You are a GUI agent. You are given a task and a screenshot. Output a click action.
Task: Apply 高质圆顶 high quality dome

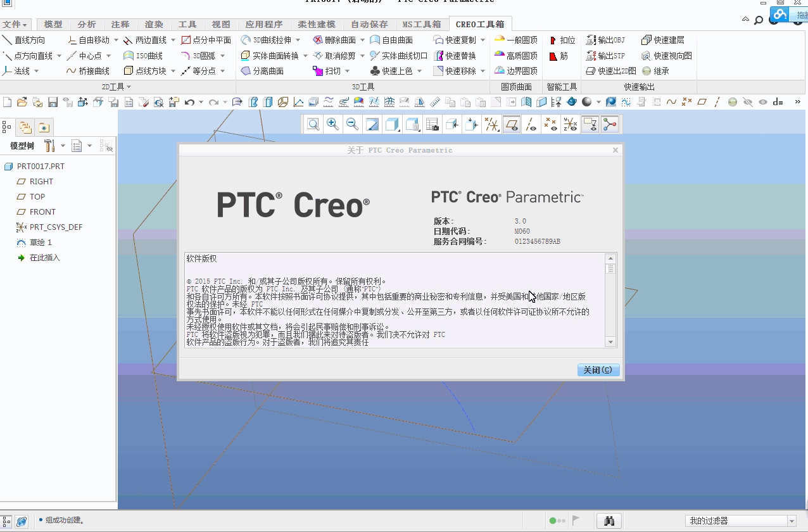(x=516, y=56)
